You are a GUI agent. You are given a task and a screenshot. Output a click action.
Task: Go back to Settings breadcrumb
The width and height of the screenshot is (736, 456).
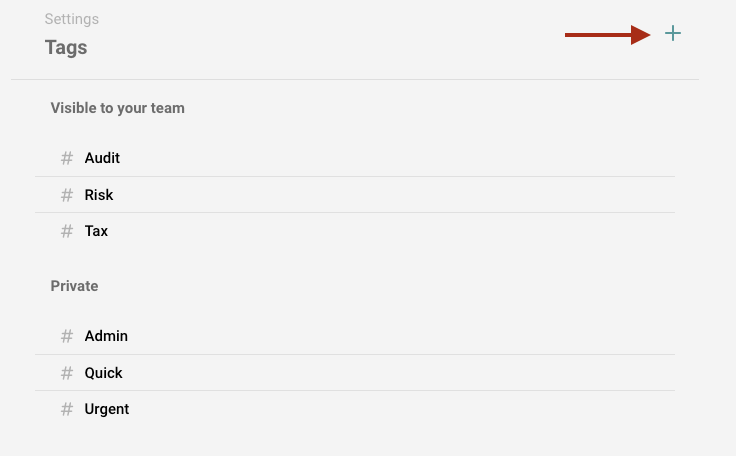tap(72, 19)
